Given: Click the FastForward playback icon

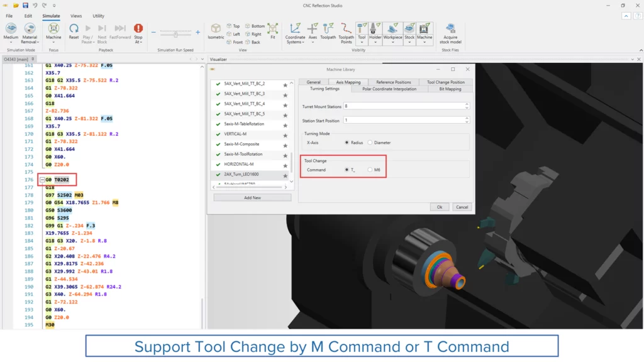Looking at the screenshot, I should click(x=120, y=29).
